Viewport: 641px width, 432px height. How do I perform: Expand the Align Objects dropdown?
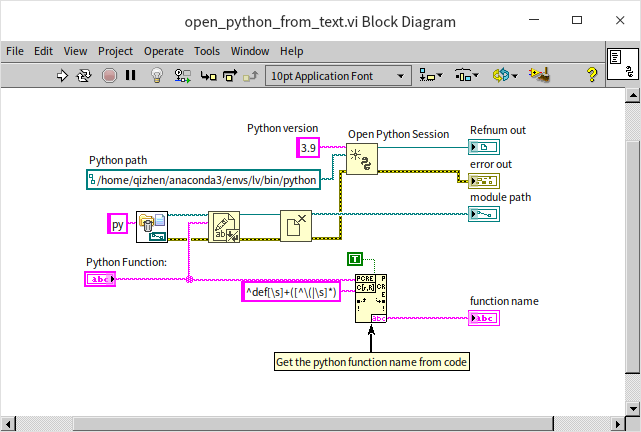(x=432, y=75)
